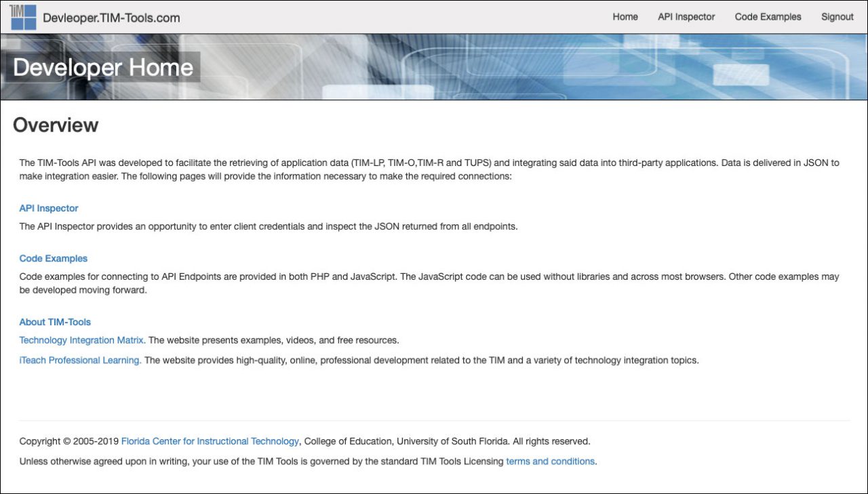Sign out using the Signout menu item
The width and height of the screenshot is (868, 494).
pos(837,16)
